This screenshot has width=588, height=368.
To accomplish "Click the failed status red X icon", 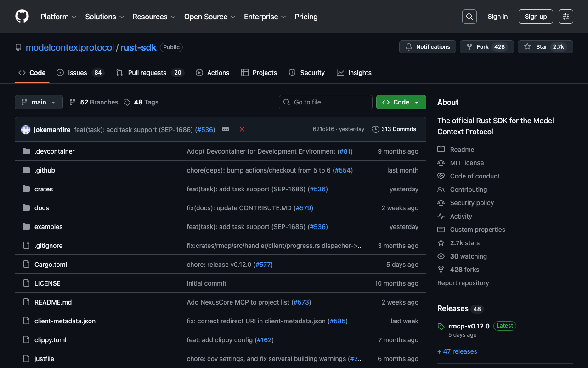I will tap(242, 130).
